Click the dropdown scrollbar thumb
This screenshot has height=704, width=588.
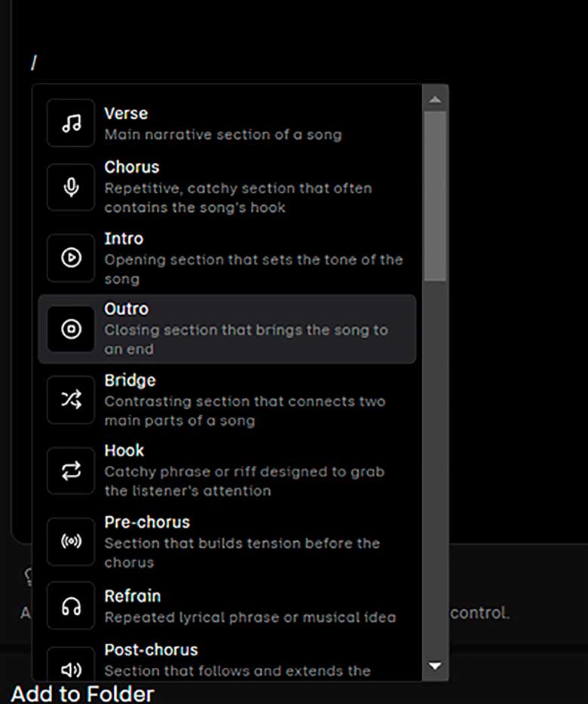point(434,197)
